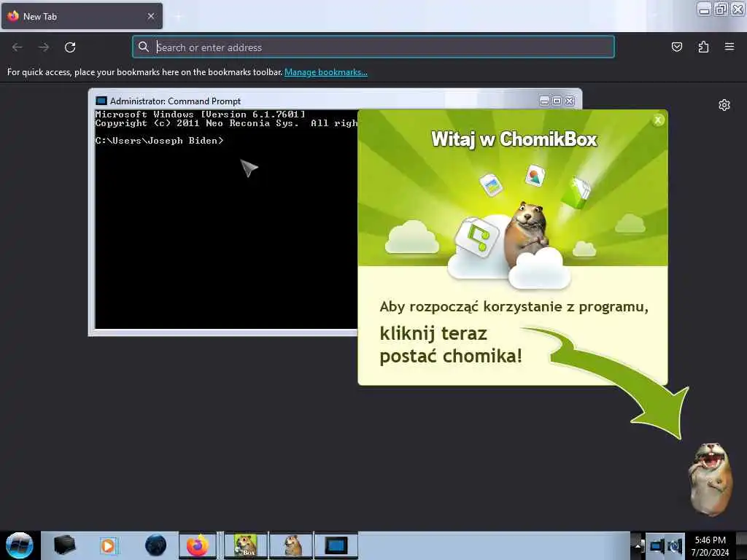The height and width of the screenshot is (560, 747).
Task: Focus the Search or enter address field
Action: (x=373, y=47)
